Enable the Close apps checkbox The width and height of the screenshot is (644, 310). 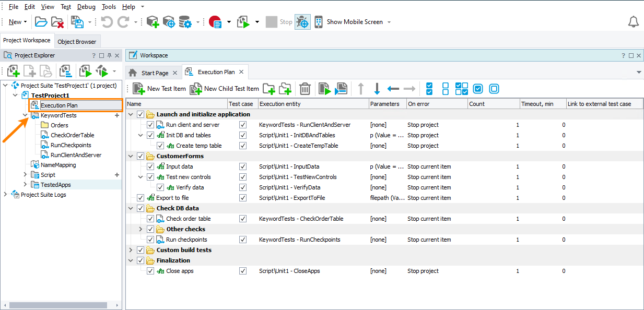coord(150,271)
